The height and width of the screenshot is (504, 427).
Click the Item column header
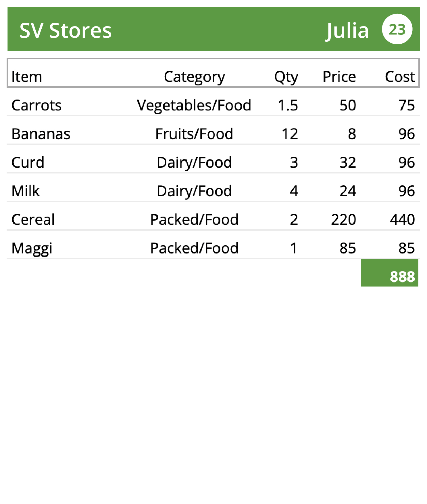pyautogui.click(x=27, y=77)
